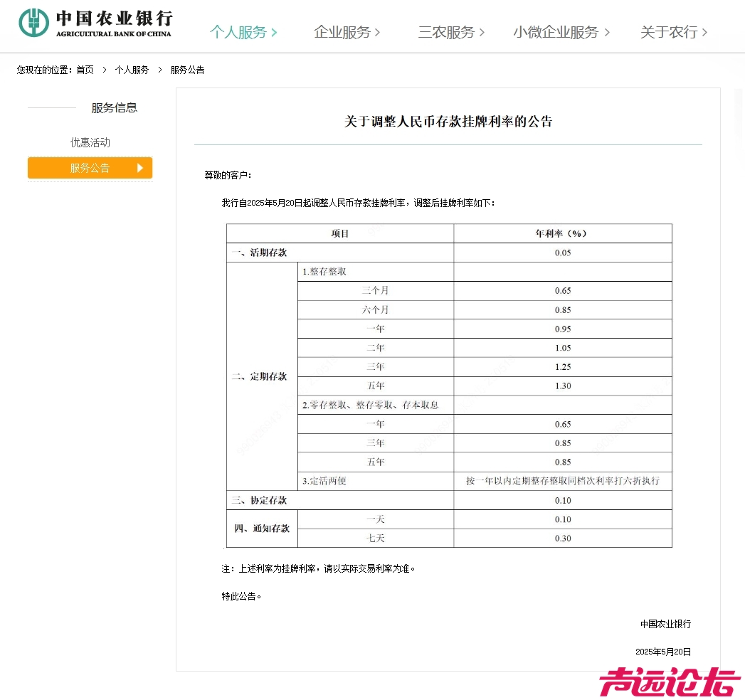The height and width of the screenshot is (700, 745).
Task: Click the 一天 notice deposit cell
Action: 376,519
